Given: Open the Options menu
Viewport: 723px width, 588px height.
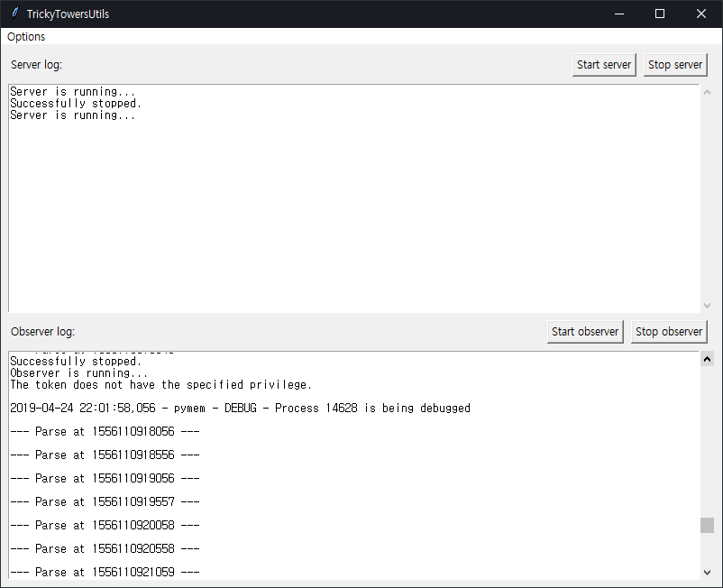Looking at the screenshot, I should [26, 36].
